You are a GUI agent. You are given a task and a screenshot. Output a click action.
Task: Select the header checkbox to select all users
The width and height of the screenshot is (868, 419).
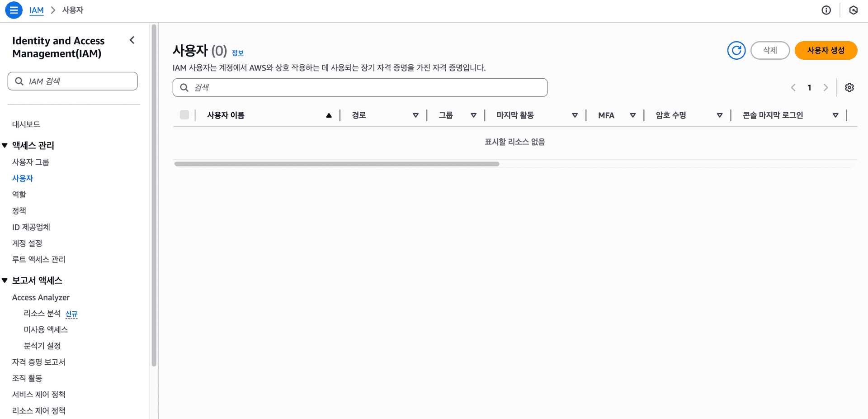tap(184, 115)
